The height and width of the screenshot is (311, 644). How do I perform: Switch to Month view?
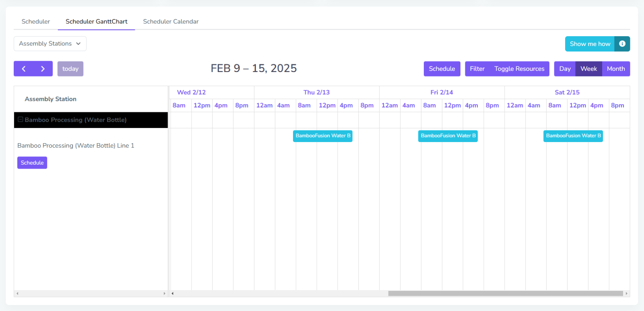click(616, 69)
